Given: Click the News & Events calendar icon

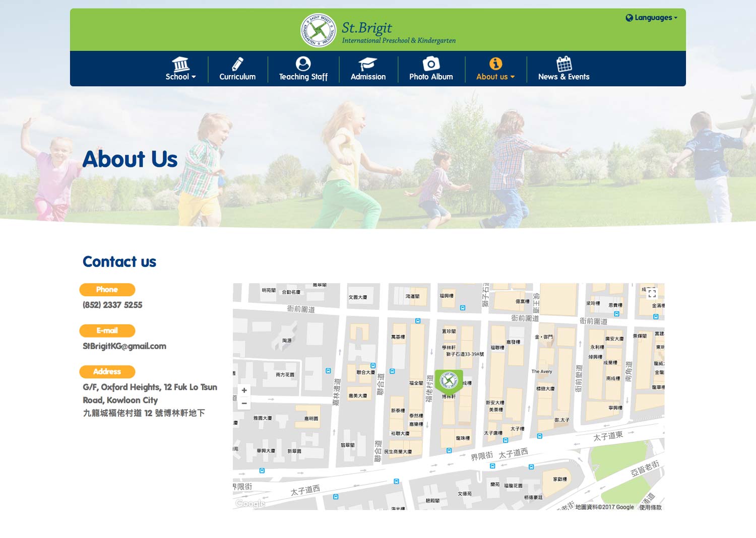Looking at the screenshot, I should pos(564,63).
